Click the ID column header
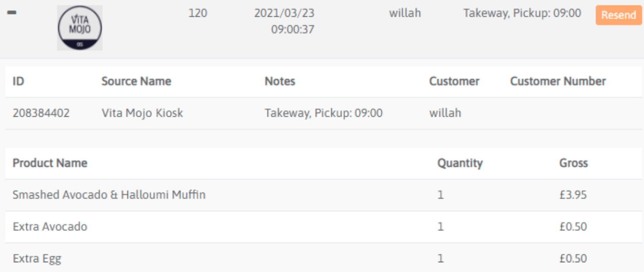Viewport: 644px width, 272px height. (18, 81)
